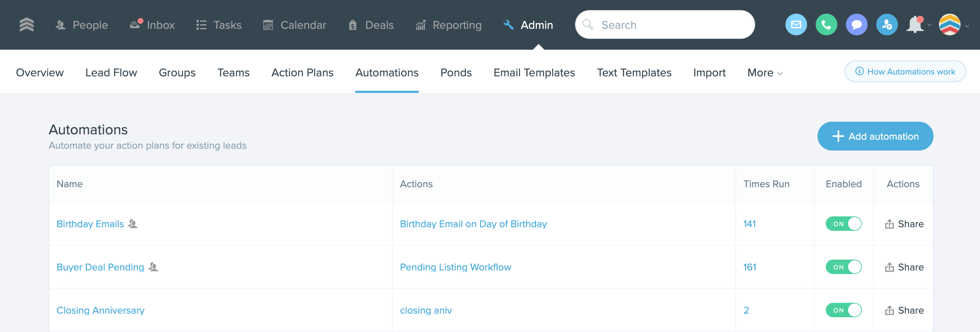Open the Lead Flow tab
The image size is (980, 332).
point(111,73)
